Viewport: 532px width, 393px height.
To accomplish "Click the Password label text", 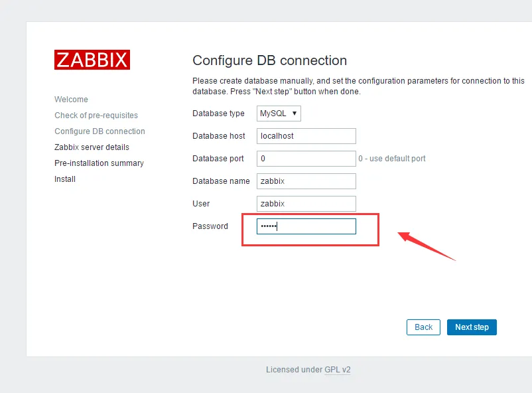I will click(210, 226).
